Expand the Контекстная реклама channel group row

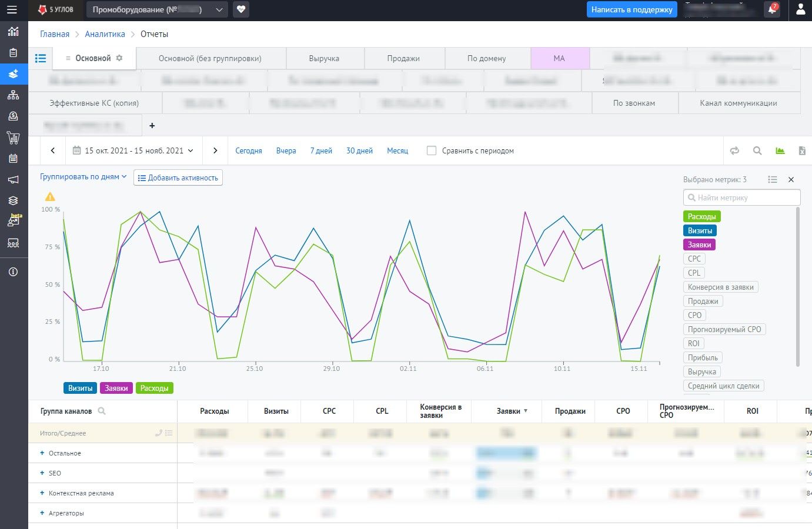[x=42, y=493]
